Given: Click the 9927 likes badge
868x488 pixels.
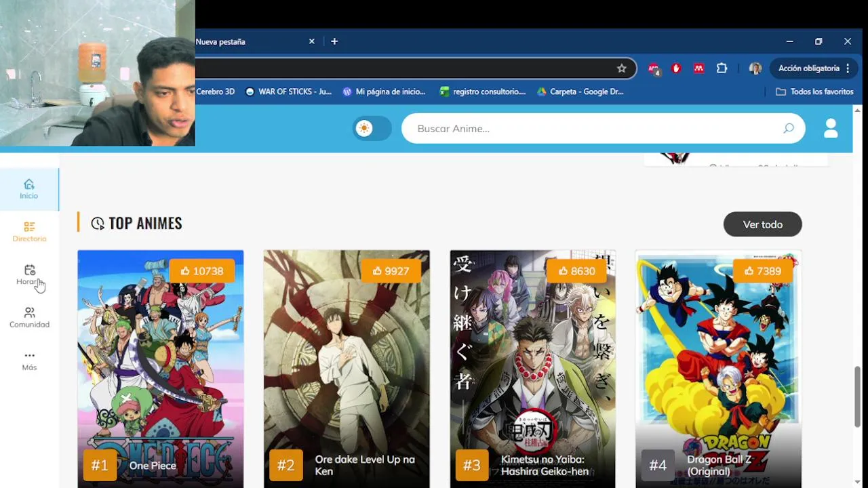Looking at the screenshot, I should [390, 270].
